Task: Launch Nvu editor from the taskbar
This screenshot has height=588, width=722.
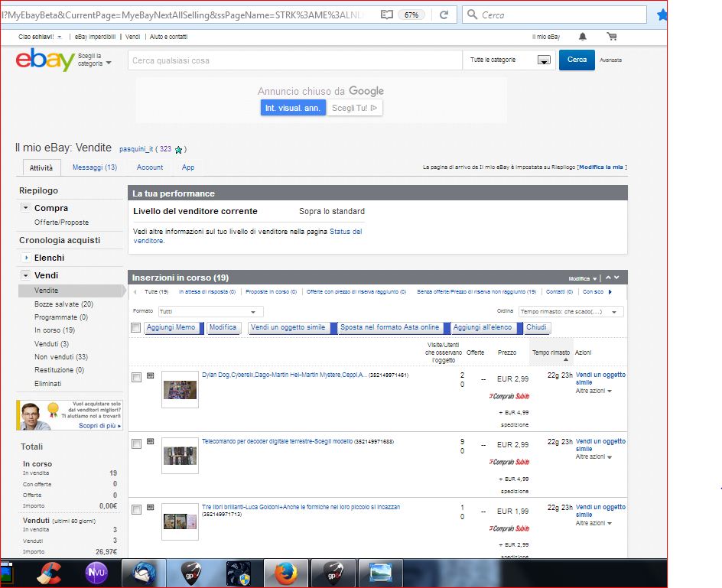Action: pos(96,573)
